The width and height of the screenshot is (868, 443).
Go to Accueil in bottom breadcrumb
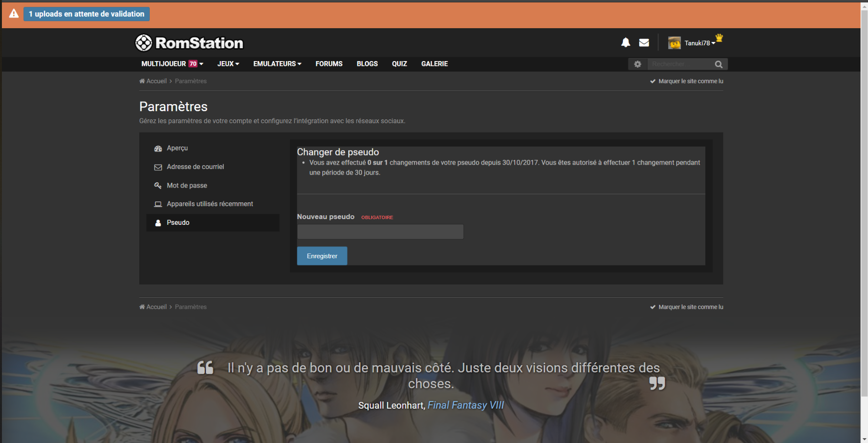(x=153, y=307)
